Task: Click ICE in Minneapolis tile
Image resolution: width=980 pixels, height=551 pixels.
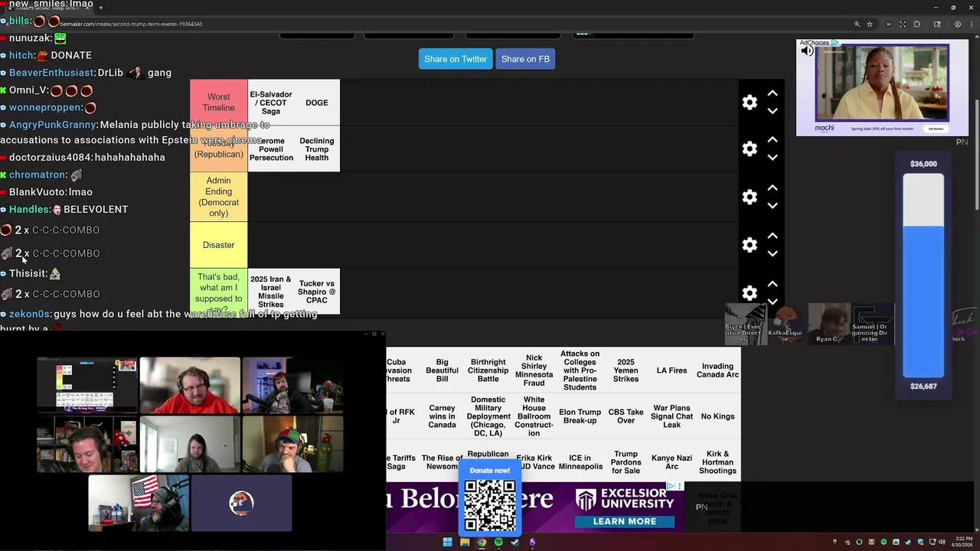Action: [580, 461]
